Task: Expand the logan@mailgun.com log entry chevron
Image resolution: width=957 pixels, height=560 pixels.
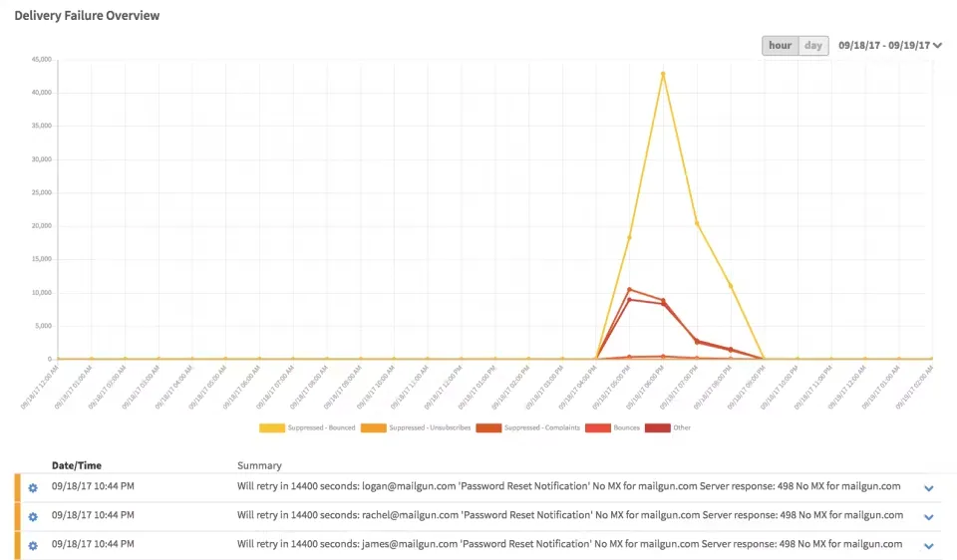Action: click(929, 488)
